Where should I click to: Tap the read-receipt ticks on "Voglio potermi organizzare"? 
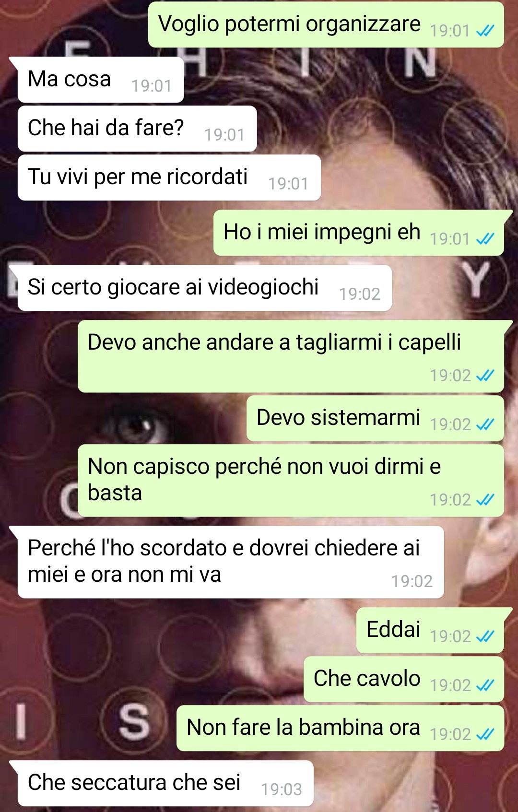click(485, 31)
